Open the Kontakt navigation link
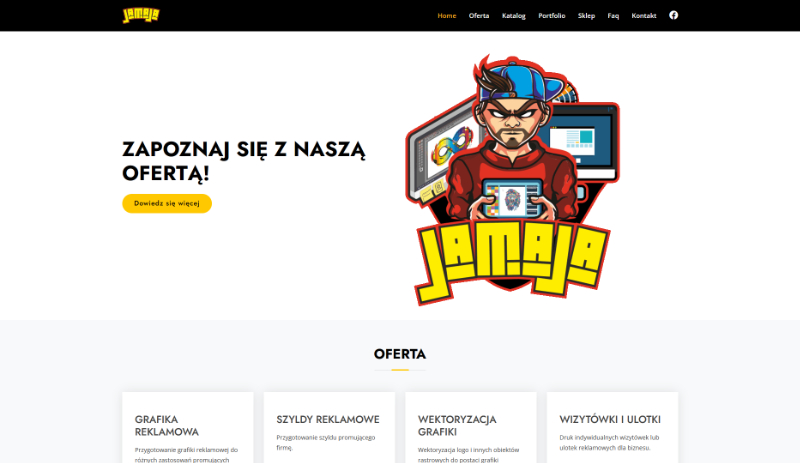Image resolution: width=800 pixels, height=463 pixels. (x=643, y=16)
